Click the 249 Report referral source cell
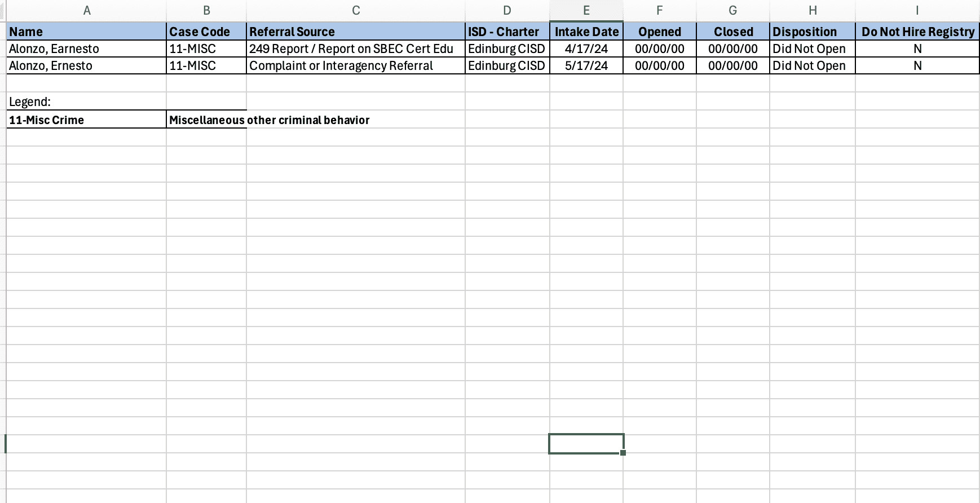980x503 pixels. [x=355, y=49]
